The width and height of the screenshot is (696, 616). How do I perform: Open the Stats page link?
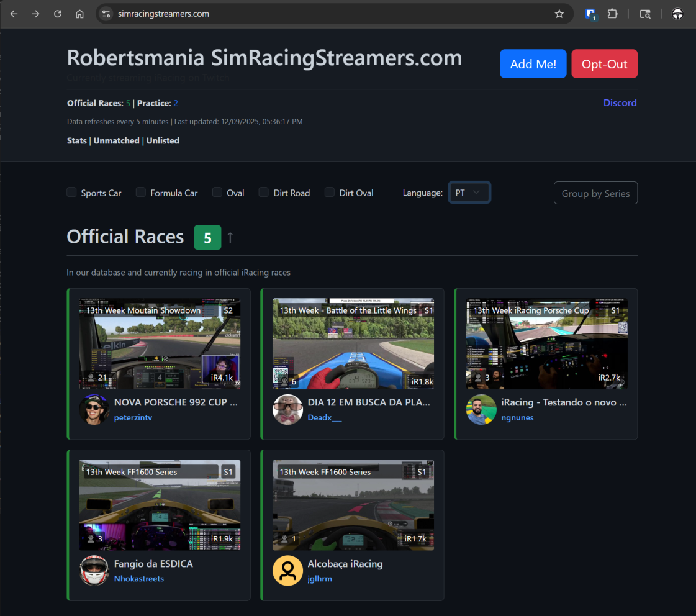tap(77, 141)
